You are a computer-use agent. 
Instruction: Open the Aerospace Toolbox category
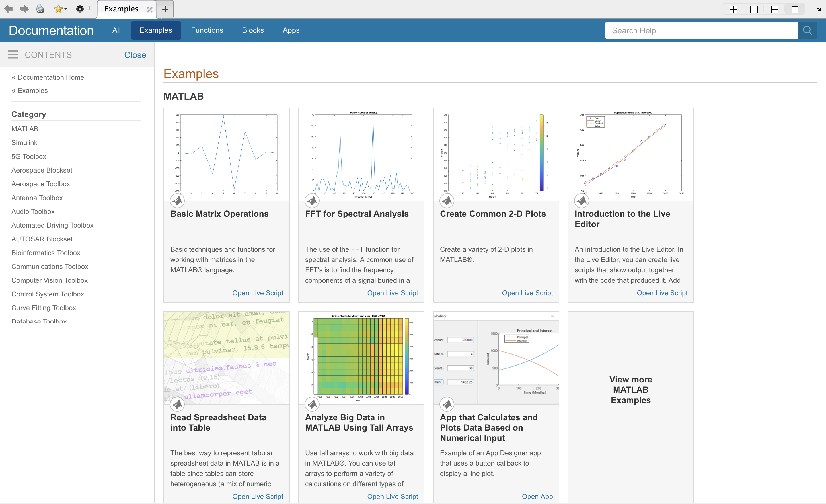40,184
